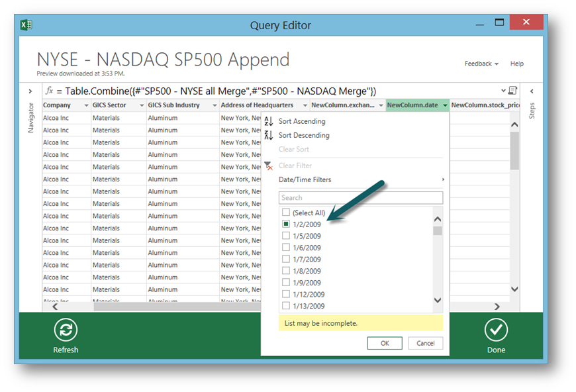
Task: Maximize the Query Editor window
Action: 500,23
